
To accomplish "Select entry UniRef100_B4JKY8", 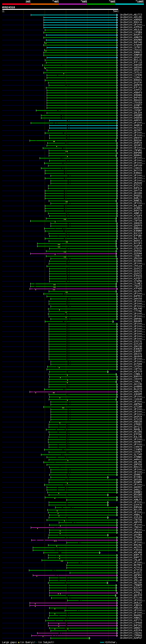I will [131, 389].
